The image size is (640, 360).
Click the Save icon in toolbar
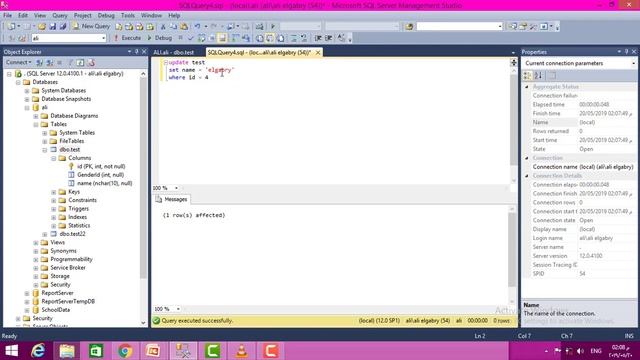[52, 26]
